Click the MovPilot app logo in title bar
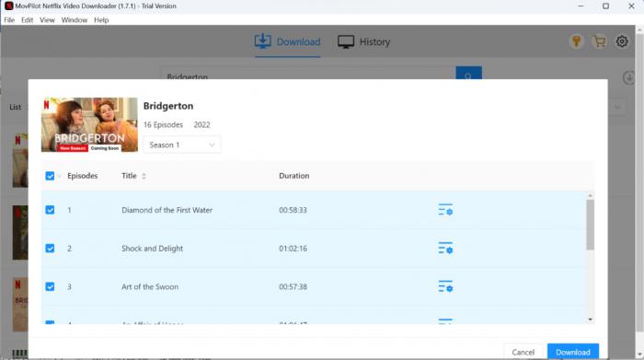This screenshot has height=360, width=644. point(8,6)
